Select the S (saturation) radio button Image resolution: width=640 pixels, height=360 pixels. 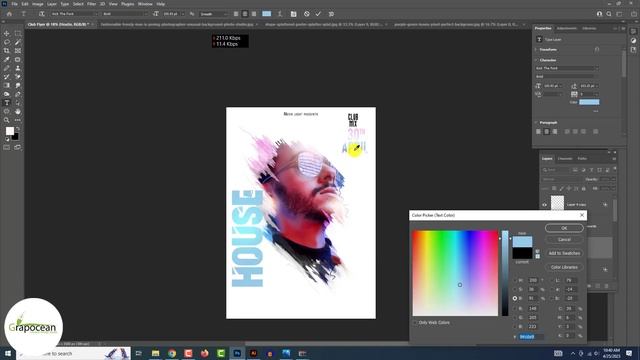click(x=515, y=289)
